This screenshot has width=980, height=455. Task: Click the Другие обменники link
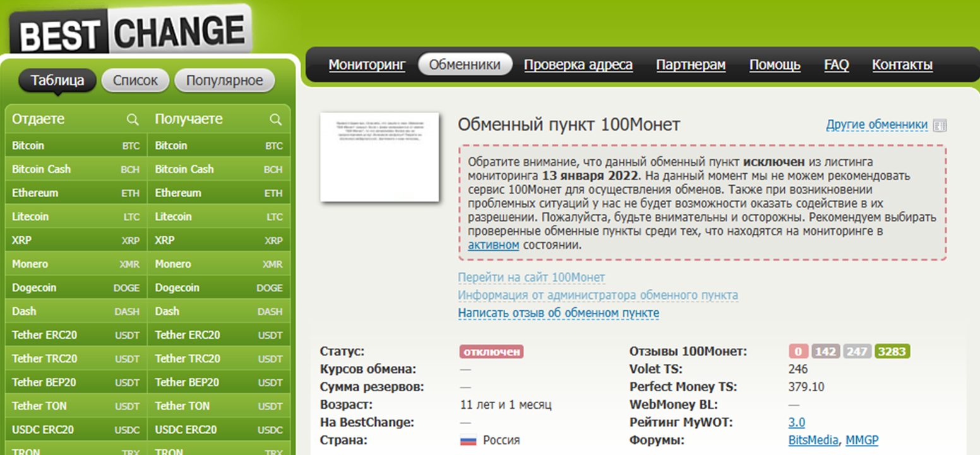coord(876,125)
